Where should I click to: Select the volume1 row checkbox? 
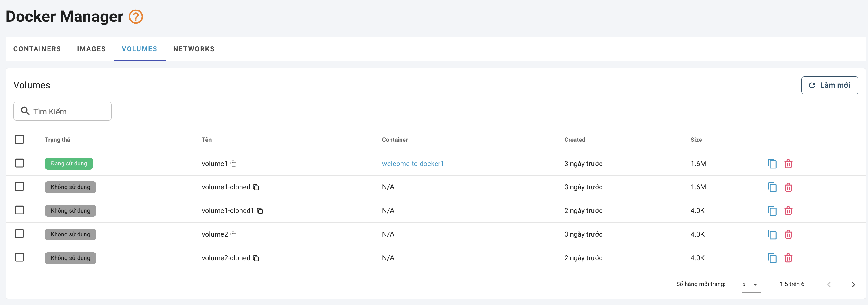(20, 163)
